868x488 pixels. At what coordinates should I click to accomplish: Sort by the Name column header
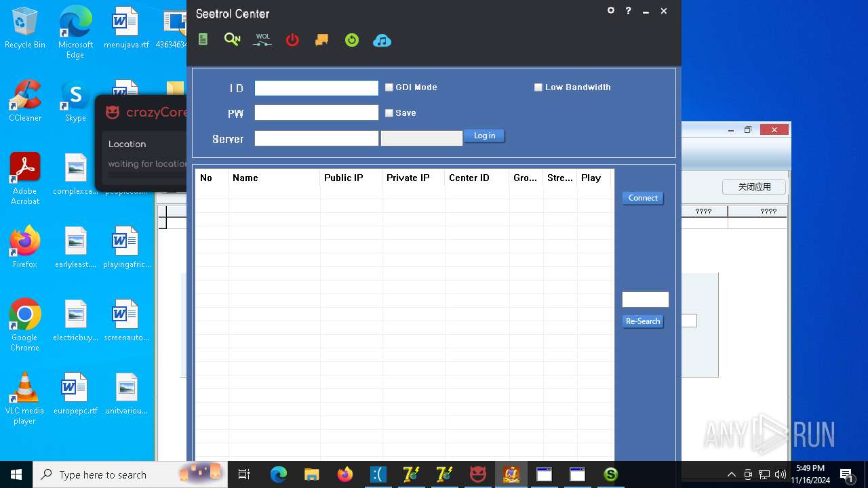(274, 178)
